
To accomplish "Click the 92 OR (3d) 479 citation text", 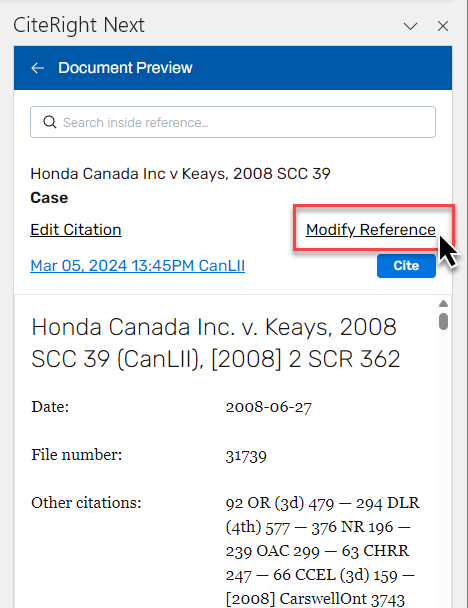I will (x=280, y=503).
